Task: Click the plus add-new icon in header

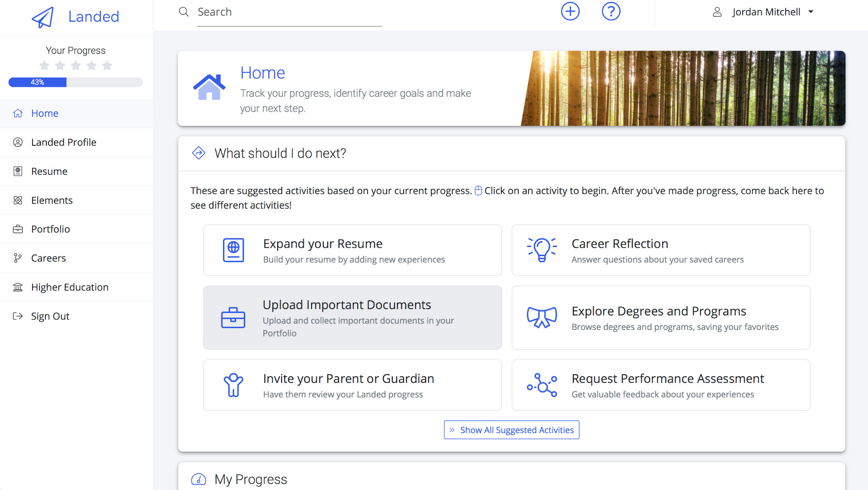Action: (x=570, y=11)
